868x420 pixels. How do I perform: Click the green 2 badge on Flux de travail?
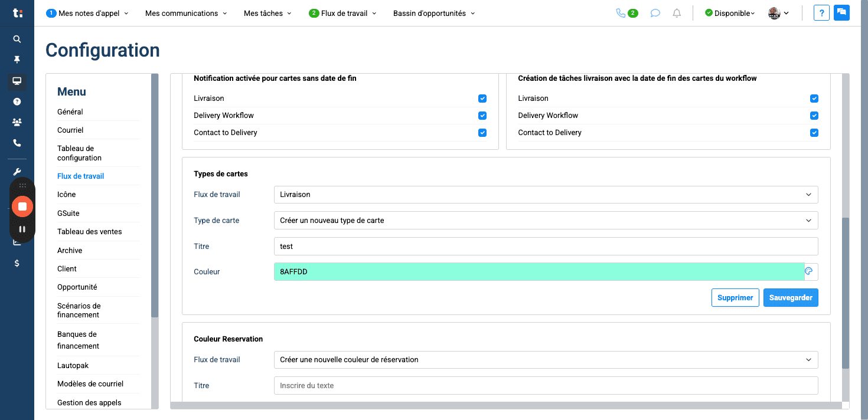pos(314,13)
